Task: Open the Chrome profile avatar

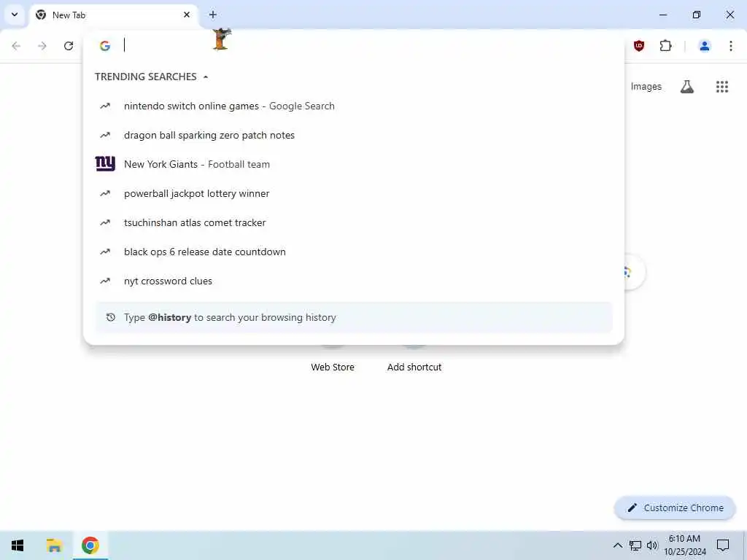Action: point(704,46)
